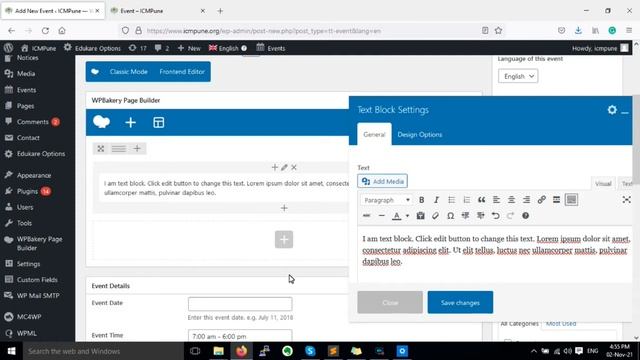Edit text block with pencil icon

pos(284,167)
